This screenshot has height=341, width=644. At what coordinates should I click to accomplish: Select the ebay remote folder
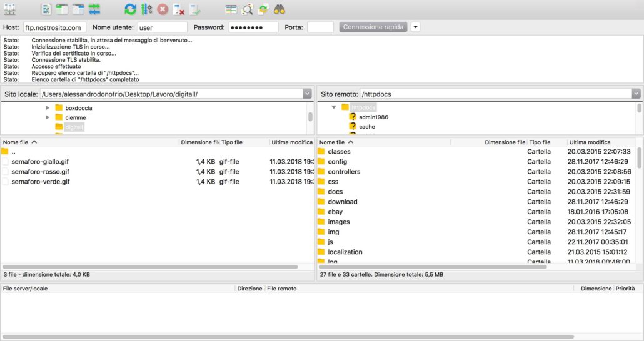[x=335, y=212]
